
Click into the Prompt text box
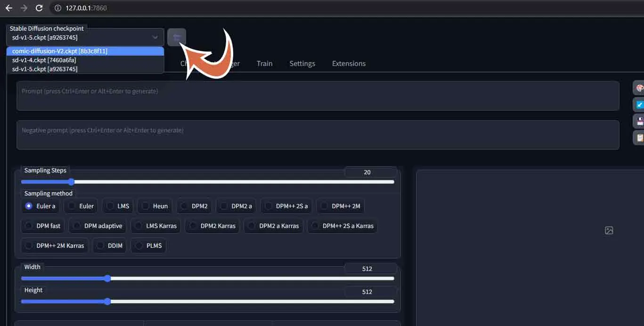click(318, 96)
